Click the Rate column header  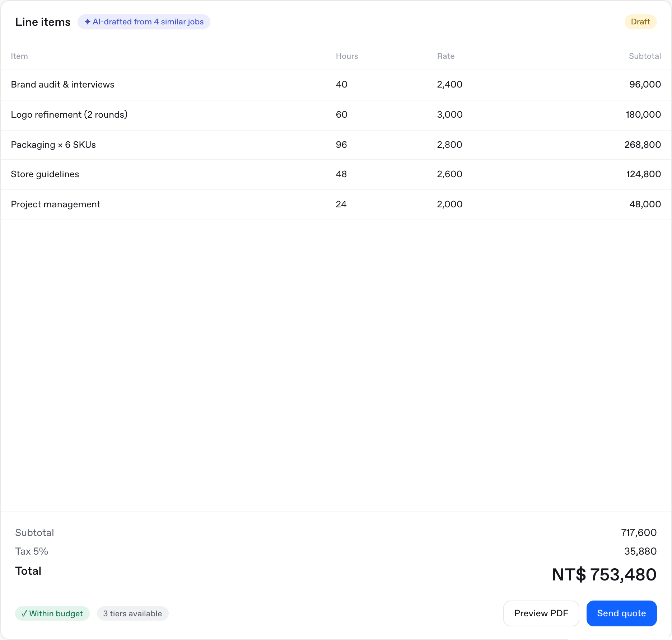tap(445, 56)
